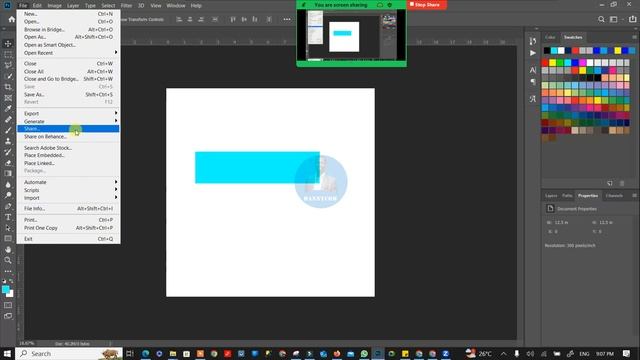Open the Swatches panel flyout menu
Screen dimensions: 640x360
[x=634, y=37]
